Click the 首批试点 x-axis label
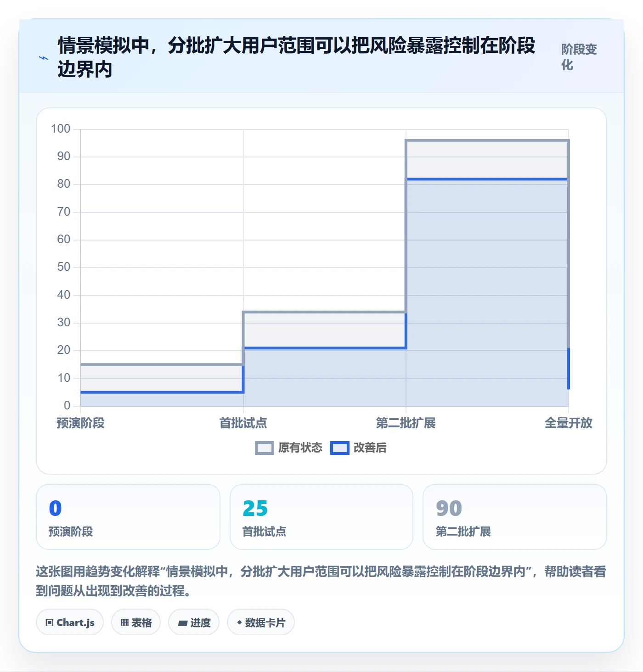643x672 pixels. 243,423
